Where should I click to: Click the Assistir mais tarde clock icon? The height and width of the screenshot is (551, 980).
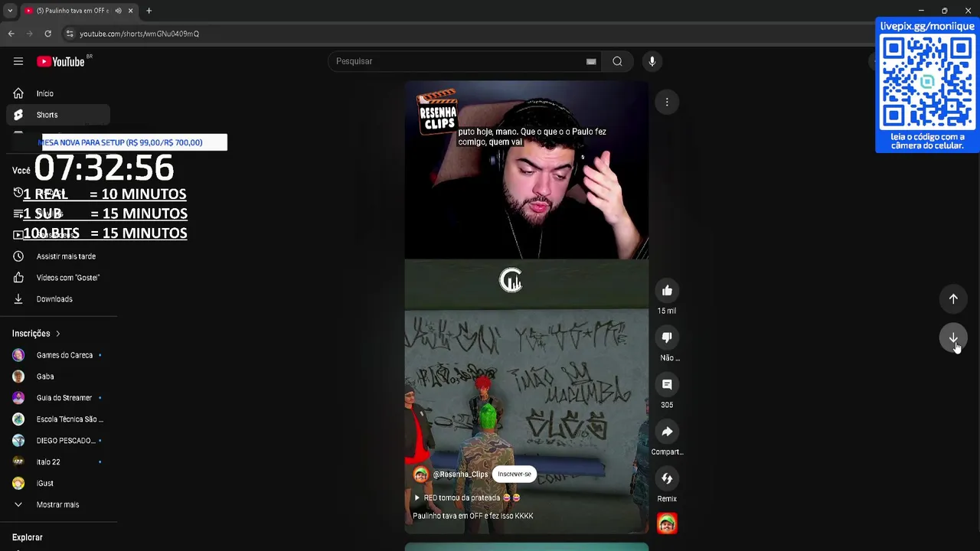(x=18, y=256)
